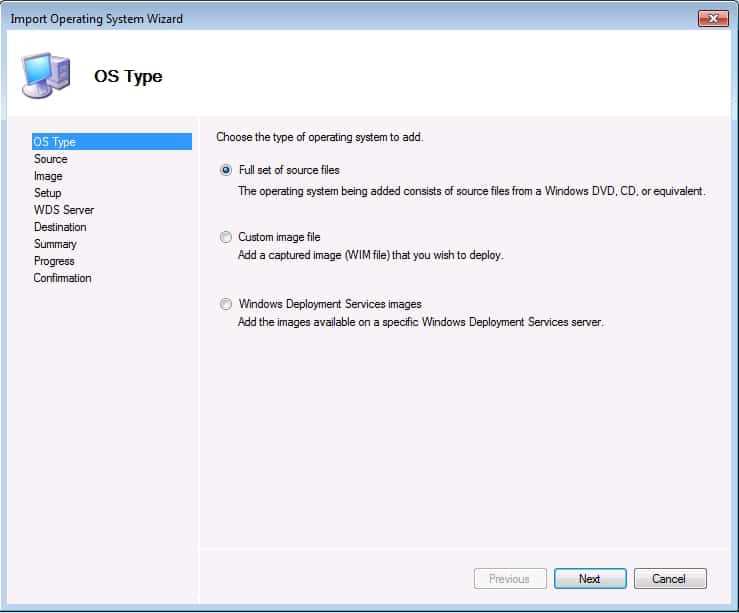
Task: Go to the Source step
Action: [50, 159]
